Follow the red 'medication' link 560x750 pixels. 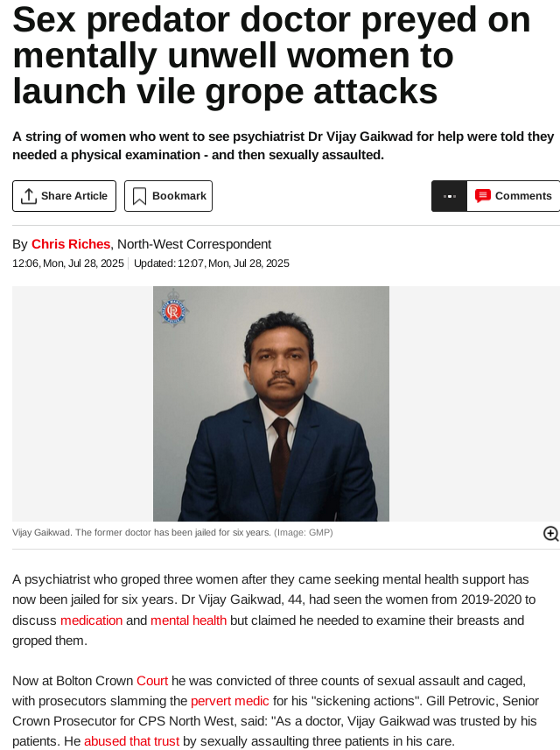pos(91,620)
